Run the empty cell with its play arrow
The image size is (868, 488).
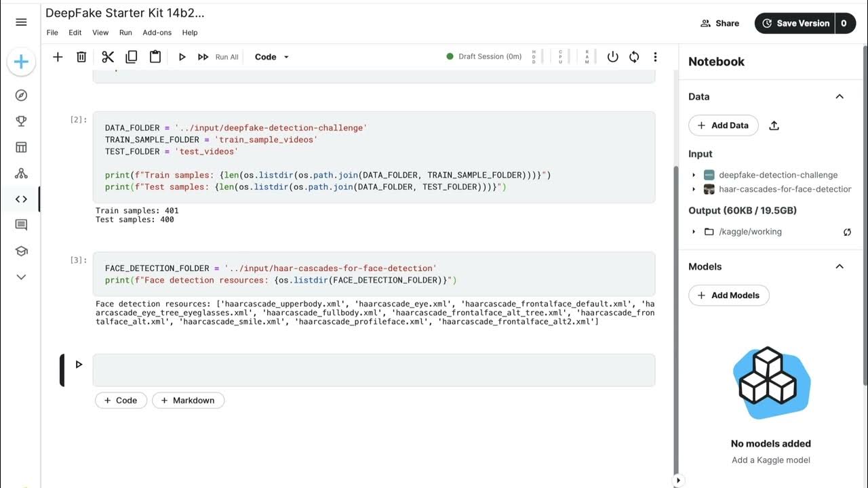(79, 365)
